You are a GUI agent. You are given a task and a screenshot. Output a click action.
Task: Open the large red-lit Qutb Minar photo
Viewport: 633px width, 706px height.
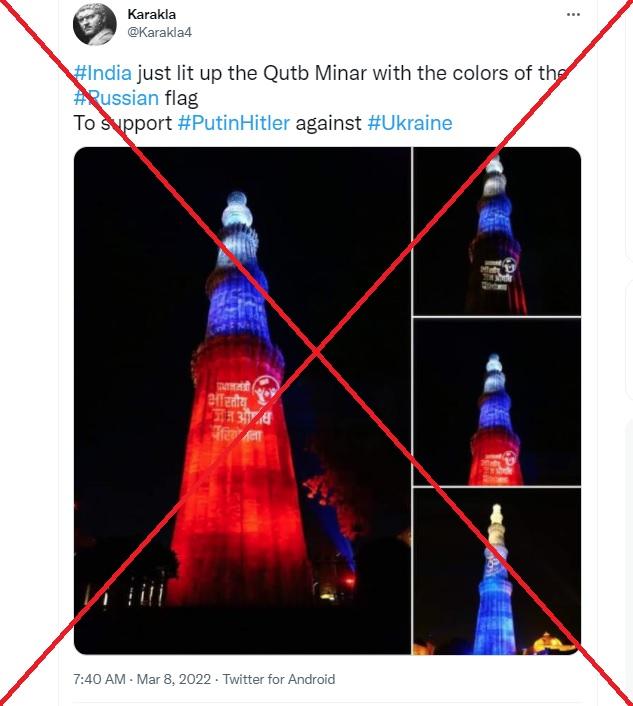click(x=242, y=400)
